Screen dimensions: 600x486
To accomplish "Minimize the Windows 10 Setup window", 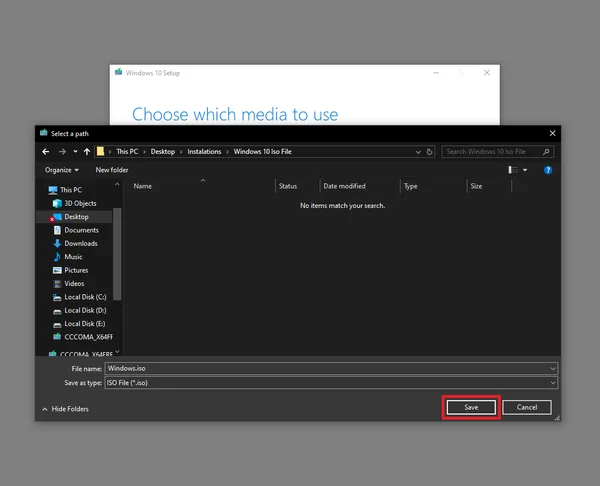I will [436, 73].
